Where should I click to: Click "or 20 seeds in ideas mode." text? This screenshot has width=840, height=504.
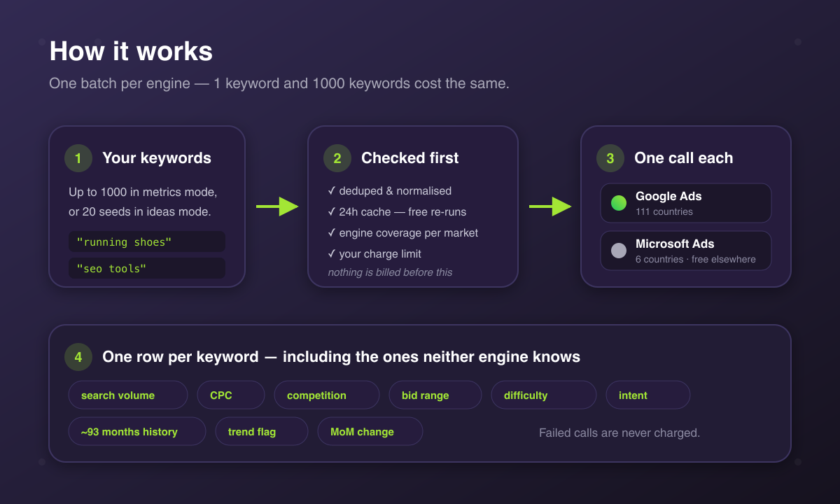pyautogui.click(x=140, y=211)
